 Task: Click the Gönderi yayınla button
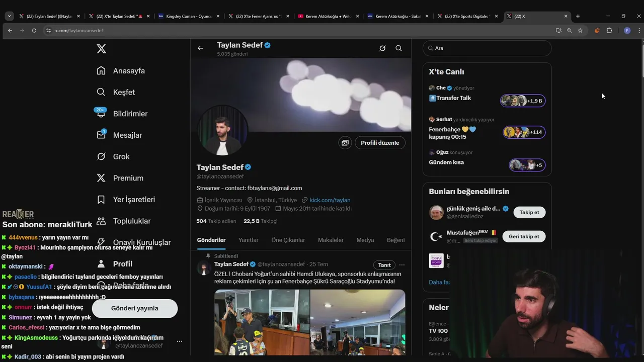134,308
